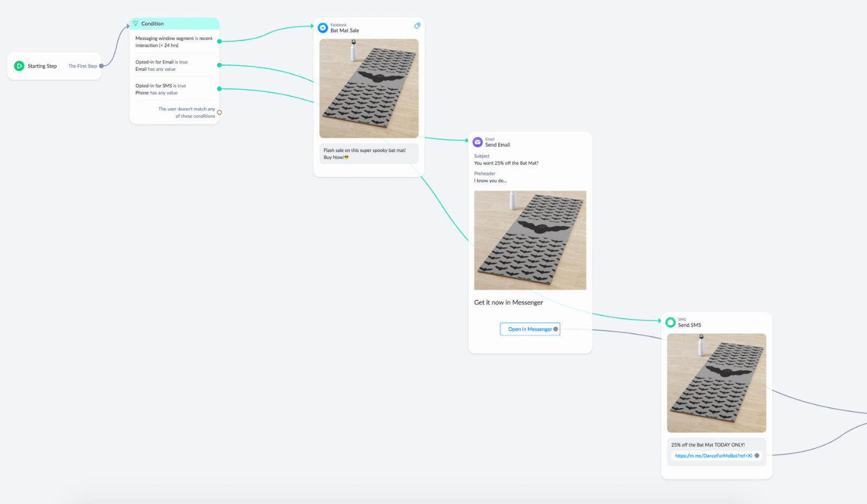Click the SMS link output connector dot
This screenshot has height=504, width=867.
point(757,456)
